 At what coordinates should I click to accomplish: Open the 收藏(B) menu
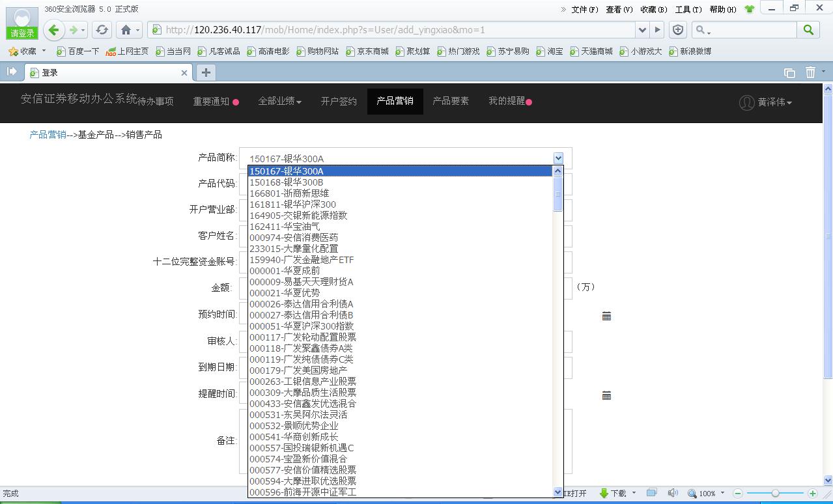coord(653,9)
